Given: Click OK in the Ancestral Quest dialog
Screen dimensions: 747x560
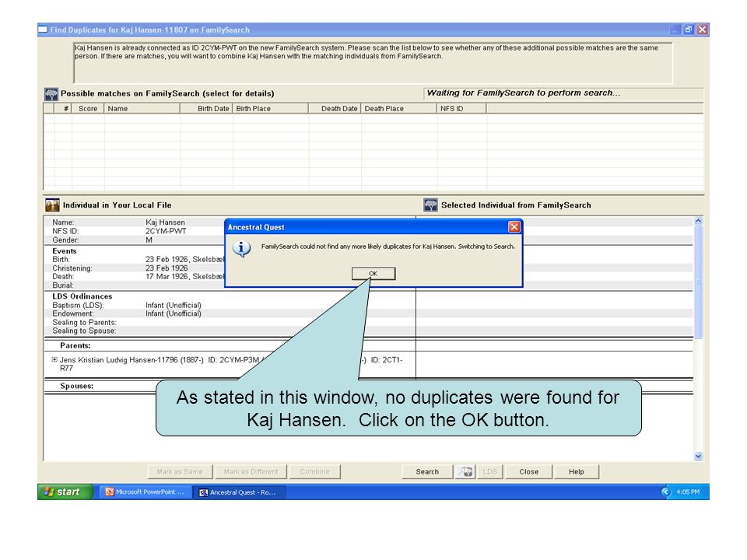Looking at the screenshot, I should point(373,273).
